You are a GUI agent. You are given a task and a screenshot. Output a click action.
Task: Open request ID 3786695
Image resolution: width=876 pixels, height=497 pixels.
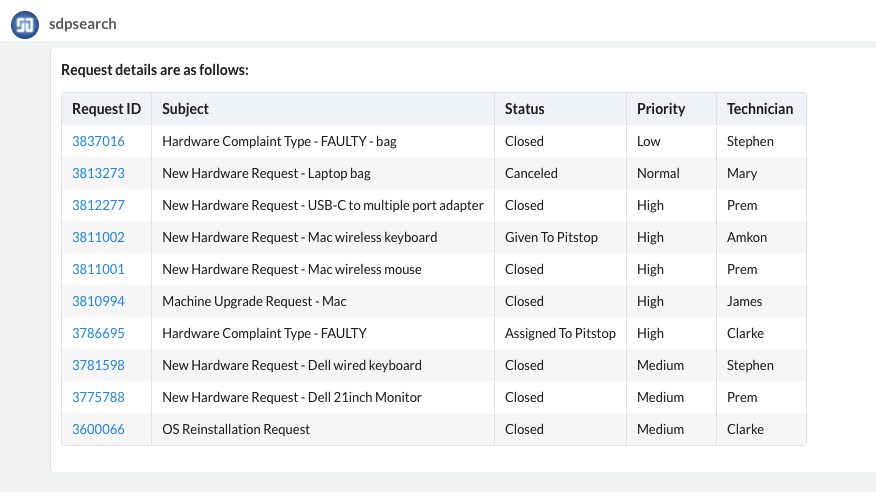pyautogui.click(x=98, y=333)
